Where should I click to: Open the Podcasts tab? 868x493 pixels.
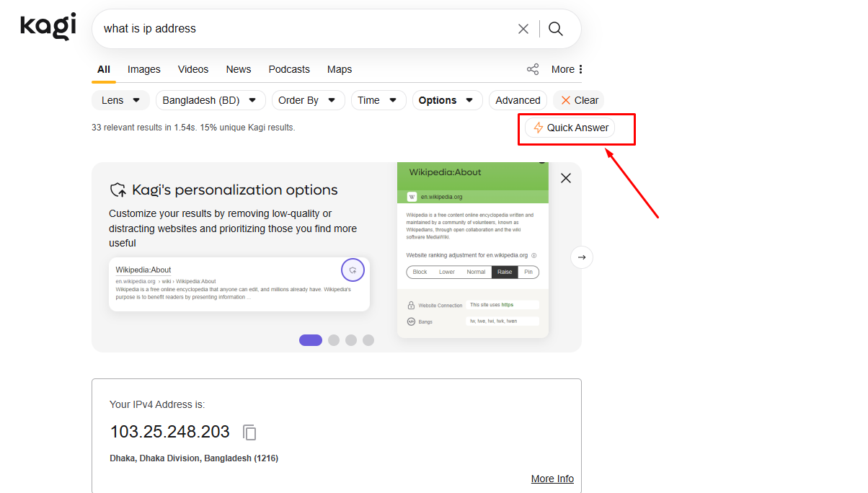click(x=289, y=69)
